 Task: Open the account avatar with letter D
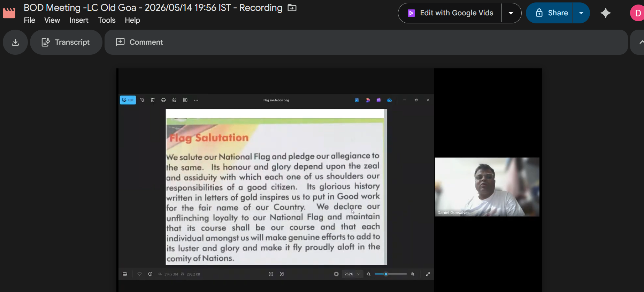pyautogui.click(x=637, y=13)
